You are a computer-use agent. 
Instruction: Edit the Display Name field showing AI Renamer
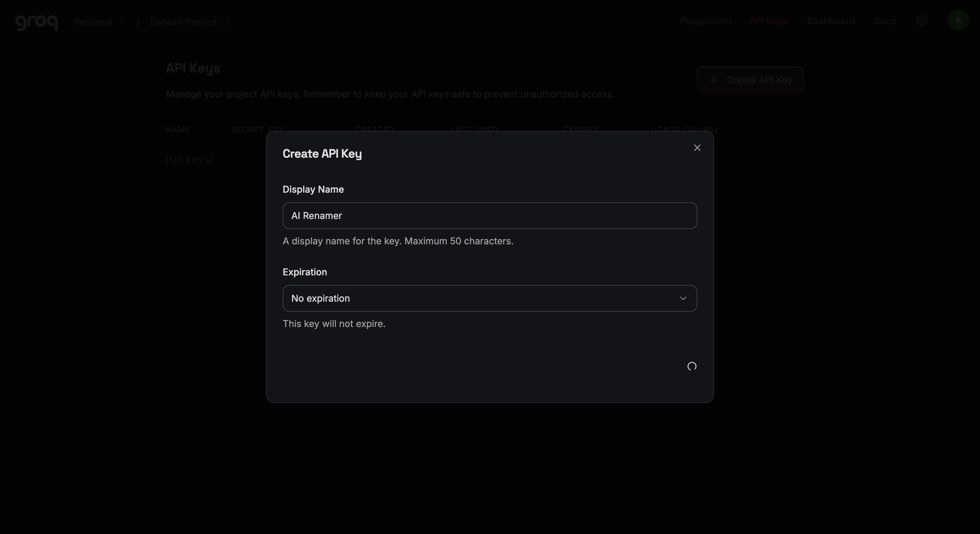[x=489, y=216]
